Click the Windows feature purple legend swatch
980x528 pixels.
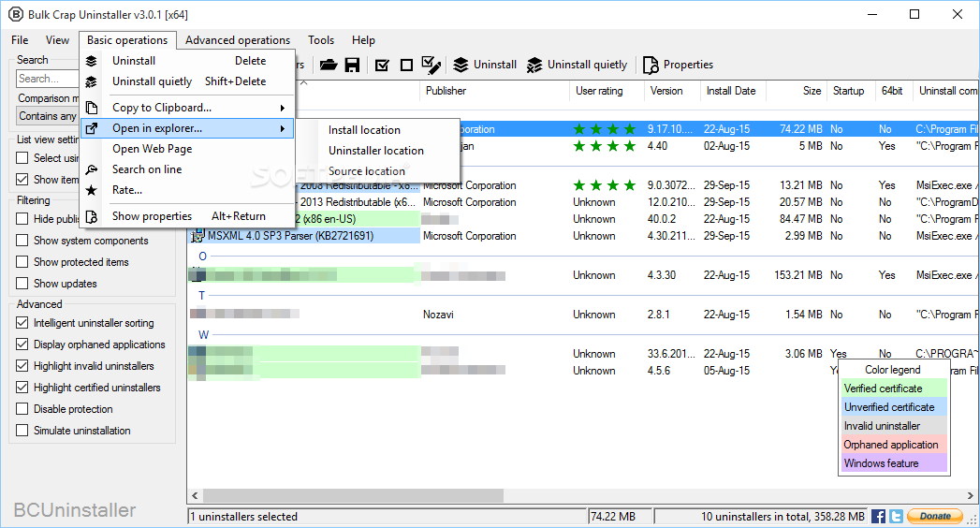[x=894, y=463]
